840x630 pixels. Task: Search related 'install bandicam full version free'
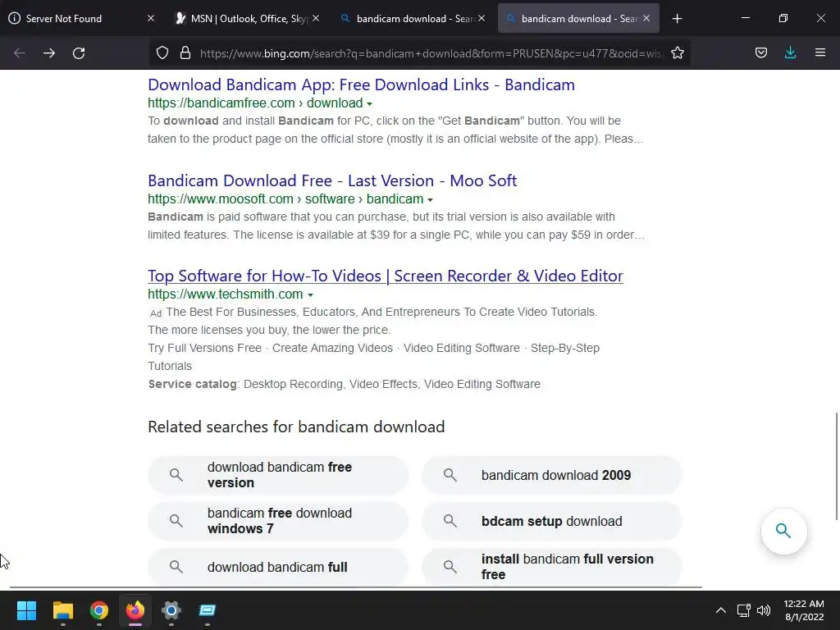[x=552, y=567]
